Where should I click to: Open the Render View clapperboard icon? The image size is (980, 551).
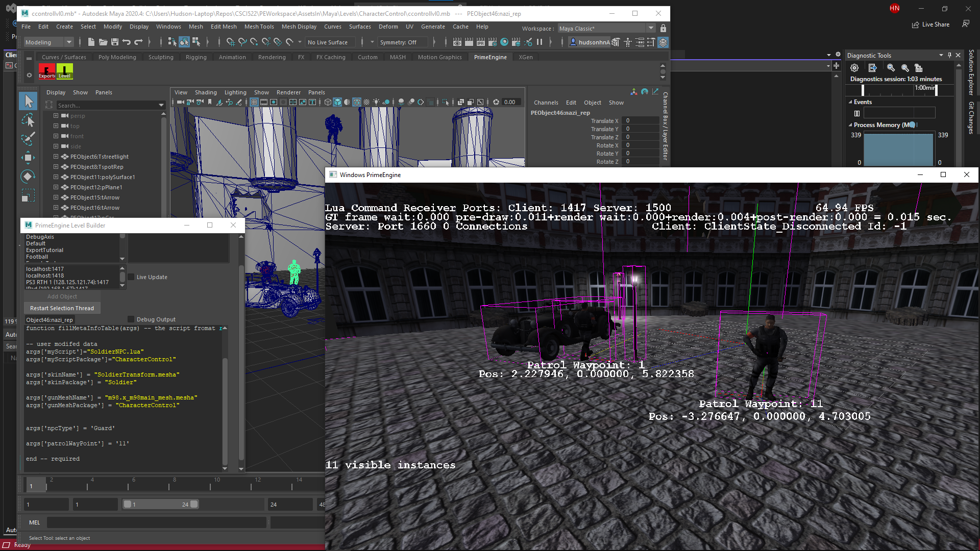(x=457, y=42)
